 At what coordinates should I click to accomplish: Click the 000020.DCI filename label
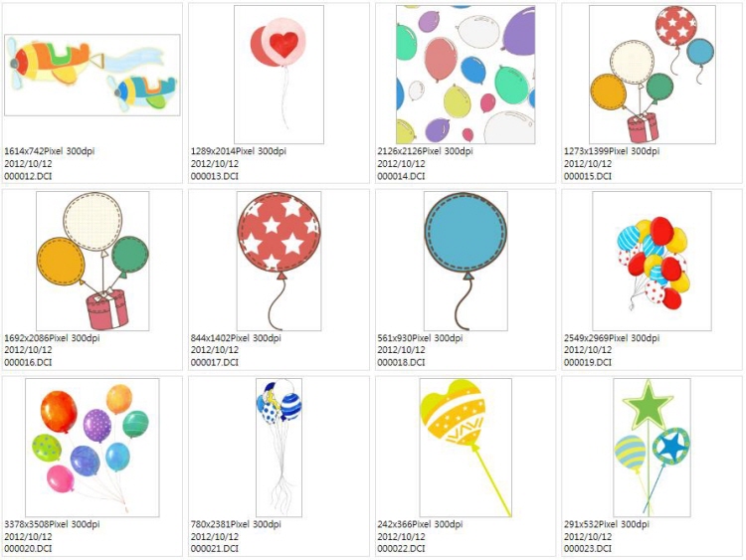[x=28, y=549]
